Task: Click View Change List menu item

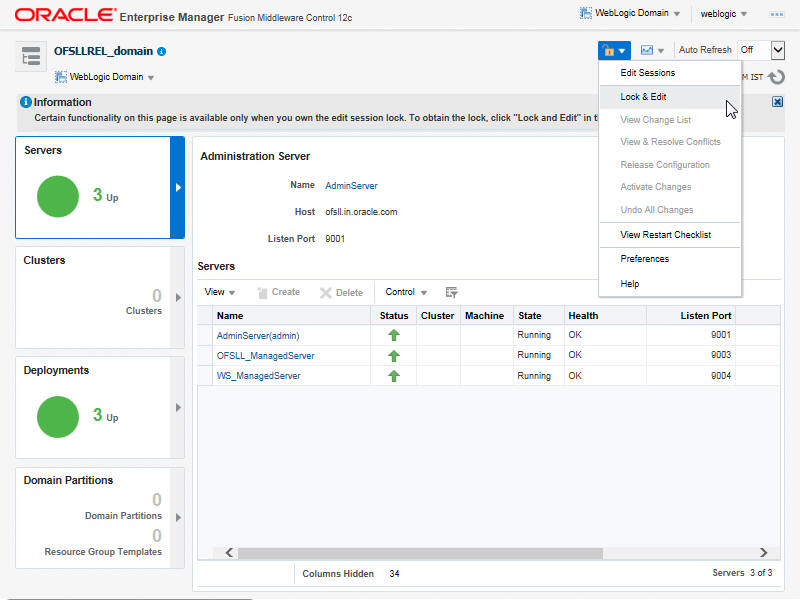Action: tap(669, 120)
